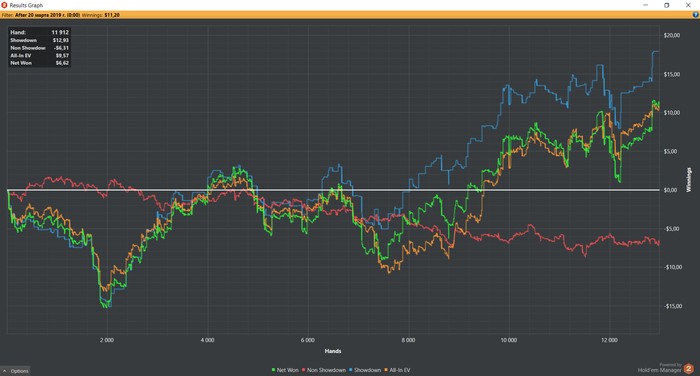This screenshot has width=700, height=376.
Task: Click the 4 000 hands axis label
Action: tap(207, 340)
